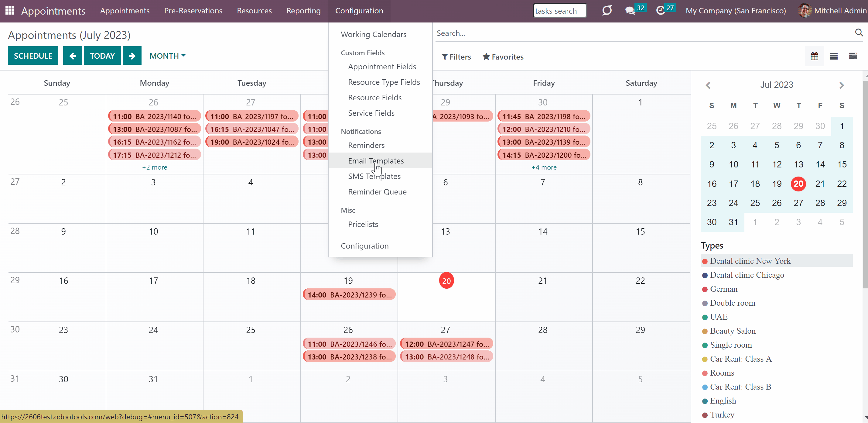
Task: Switch to list view icon
Action: pos(833,56)
